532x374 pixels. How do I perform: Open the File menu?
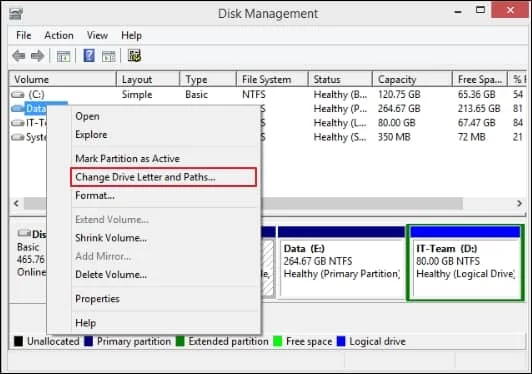[24, 35]
